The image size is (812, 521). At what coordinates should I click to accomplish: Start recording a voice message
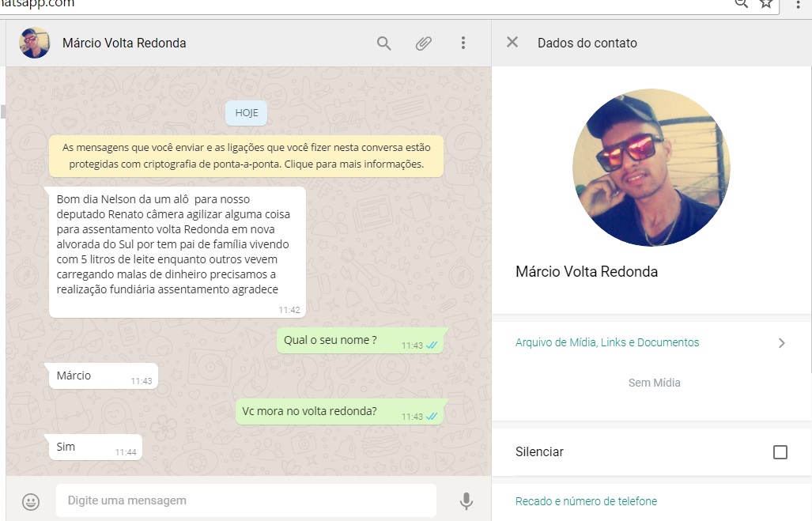(466, 500)
